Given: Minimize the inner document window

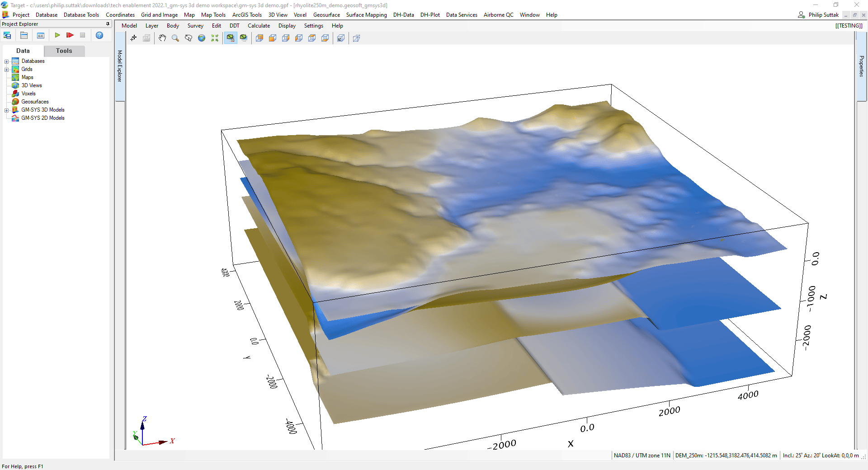Looking at the screenshot, I should [846, 15].
